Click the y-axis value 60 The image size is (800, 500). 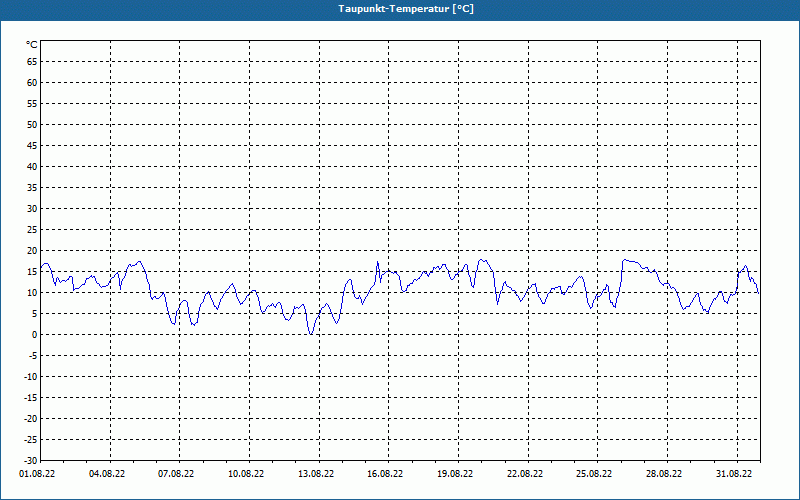[x=32, y=82]
